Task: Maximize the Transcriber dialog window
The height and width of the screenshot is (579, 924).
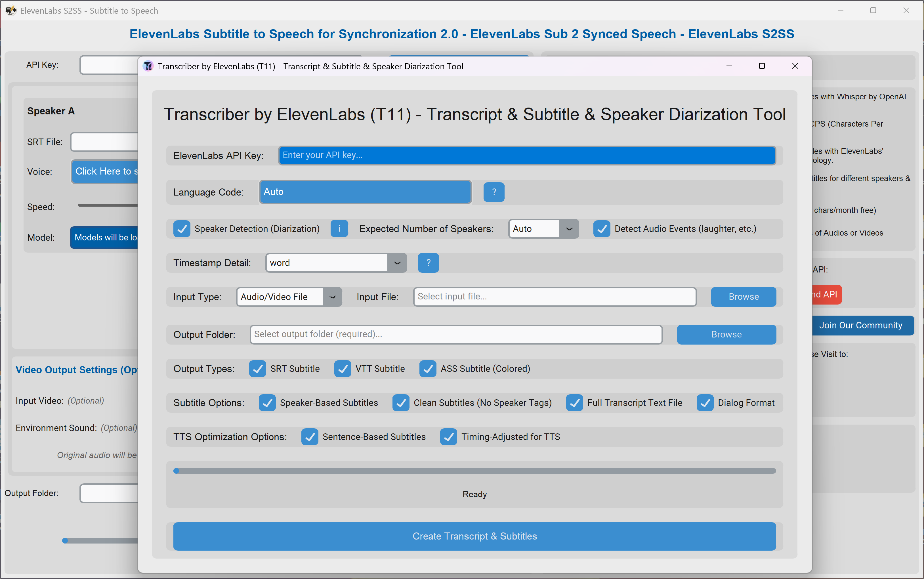Action: coord(762,66)
